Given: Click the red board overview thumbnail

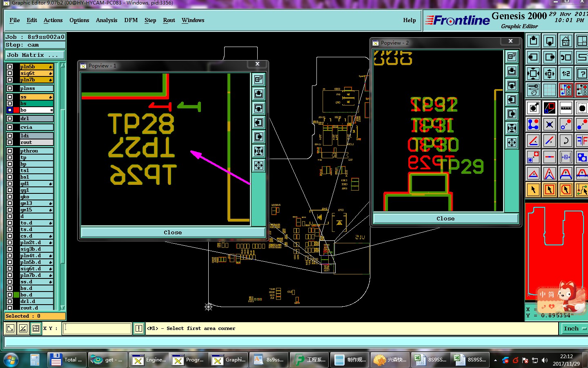Looking at the screenshot, I should point(557,251).
